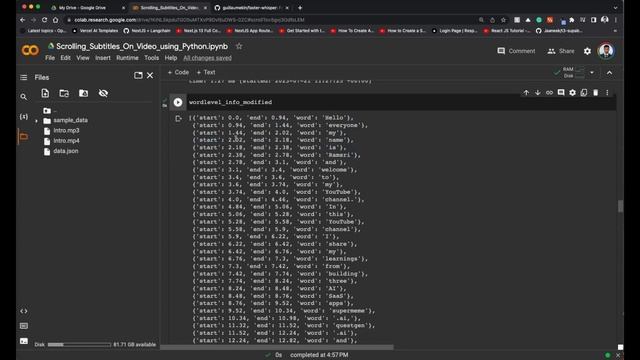640x360 pixels.
Task: Open the table of contents sidebar icon
Action: pyautogui.click(x=24, y=78)
